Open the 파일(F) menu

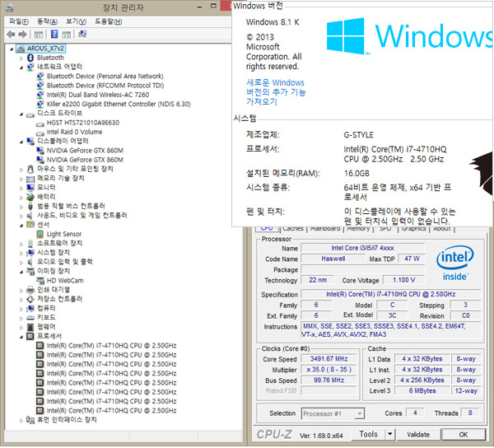tap(19, 21)
